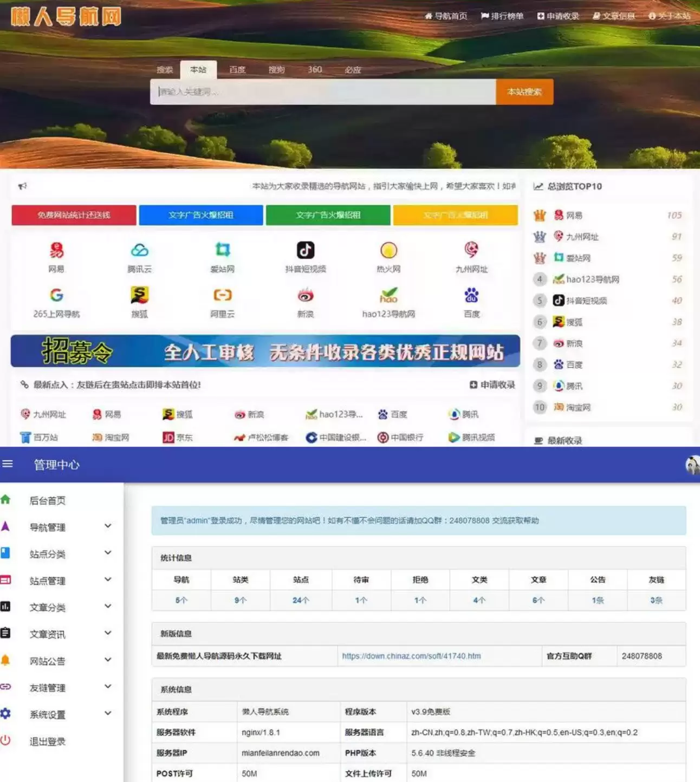This screenshot has width=700, height=782.
Task: Click the green 文字广告火爆招租 button
Action: (328, 215)
